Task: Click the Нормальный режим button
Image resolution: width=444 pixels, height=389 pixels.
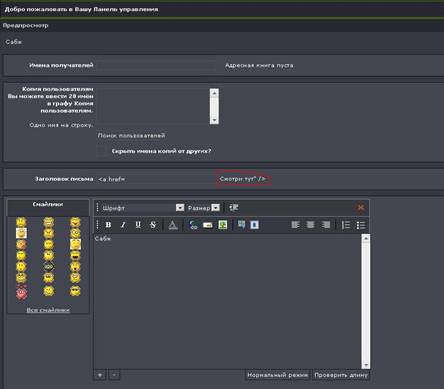Action: click(277, 375)
